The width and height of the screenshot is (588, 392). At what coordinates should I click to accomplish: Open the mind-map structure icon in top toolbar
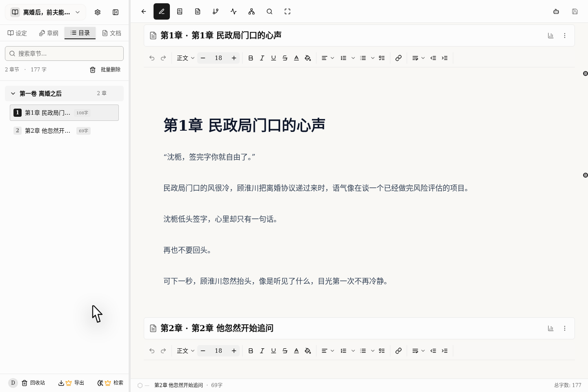click(252, 11)
